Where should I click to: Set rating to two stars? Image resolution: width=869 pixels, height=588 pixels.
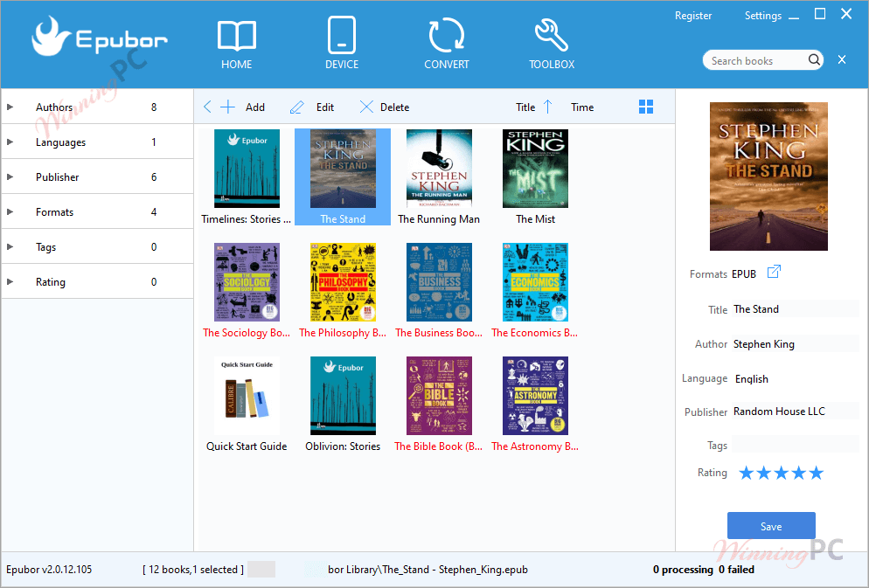(764, 473)
